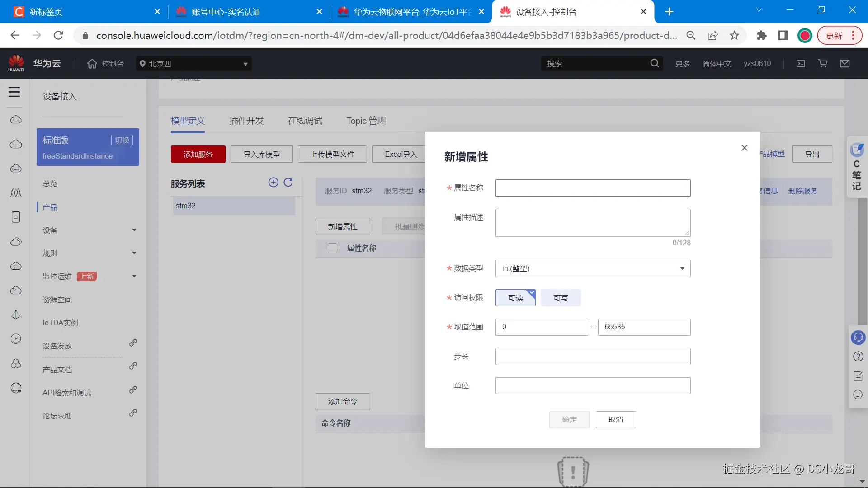Close the 新增属性 dialog
868x488 pixels.
[745, 148]
